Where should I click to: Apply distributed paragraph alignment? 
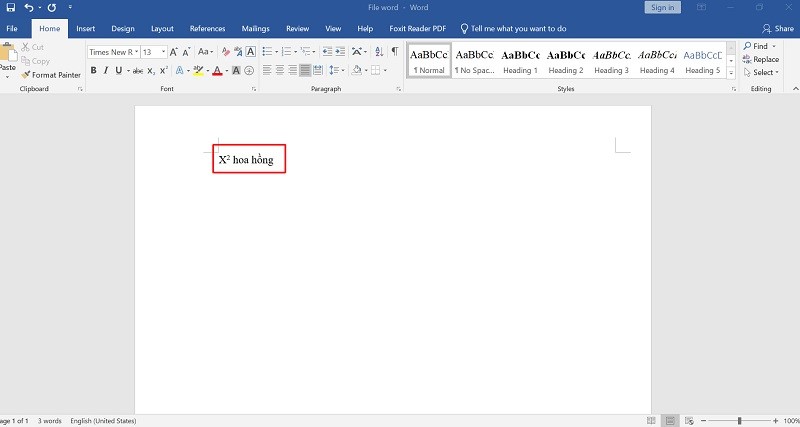click(x=317, y=70)
